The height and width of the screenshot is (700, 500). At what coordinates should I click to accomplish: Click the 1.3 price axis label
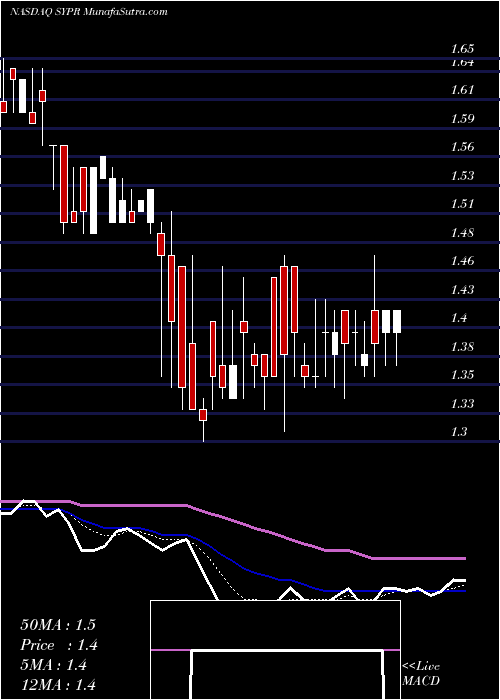coord(459,432)
